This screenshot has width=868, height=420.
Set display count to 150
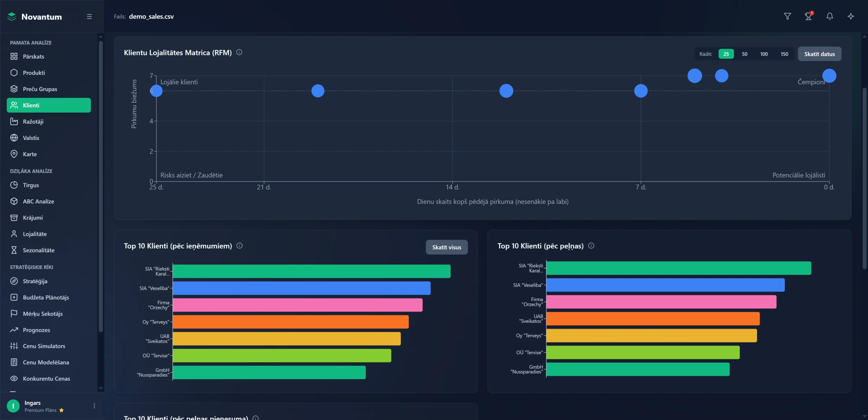click(x=784, y=54)
